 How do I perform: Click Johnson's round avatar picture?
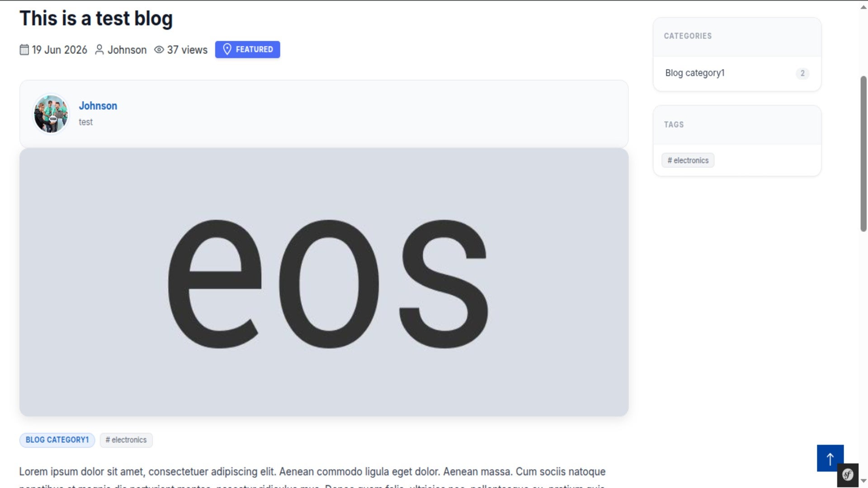point(51,114)
